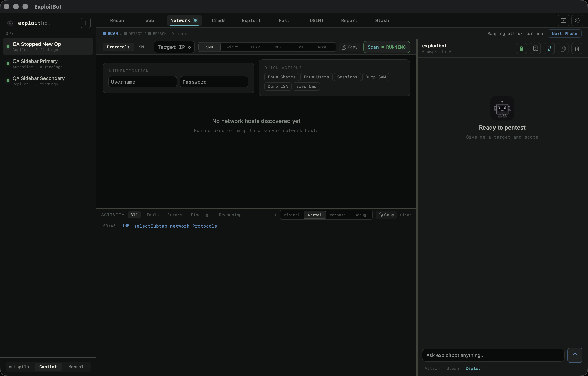The height and width of the screenshot is (376, 588).
Task: Open settings gear icon
Action: coord(577,20)
